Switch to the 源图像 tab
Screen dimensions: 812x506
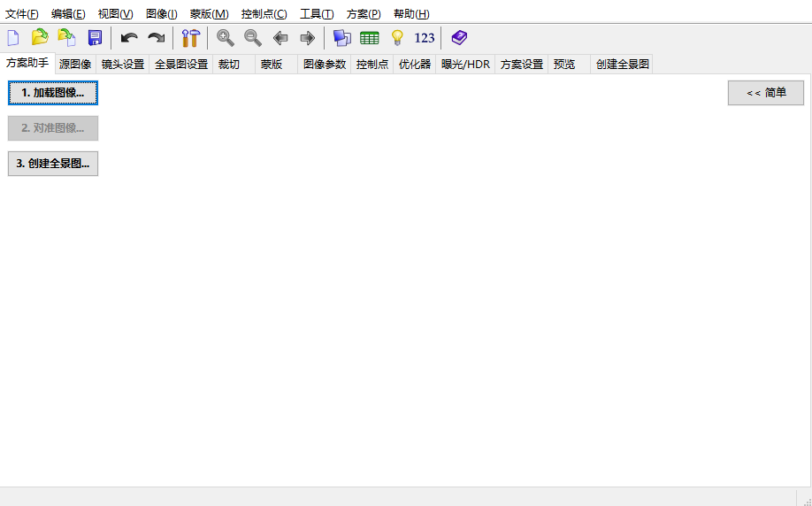75,65
